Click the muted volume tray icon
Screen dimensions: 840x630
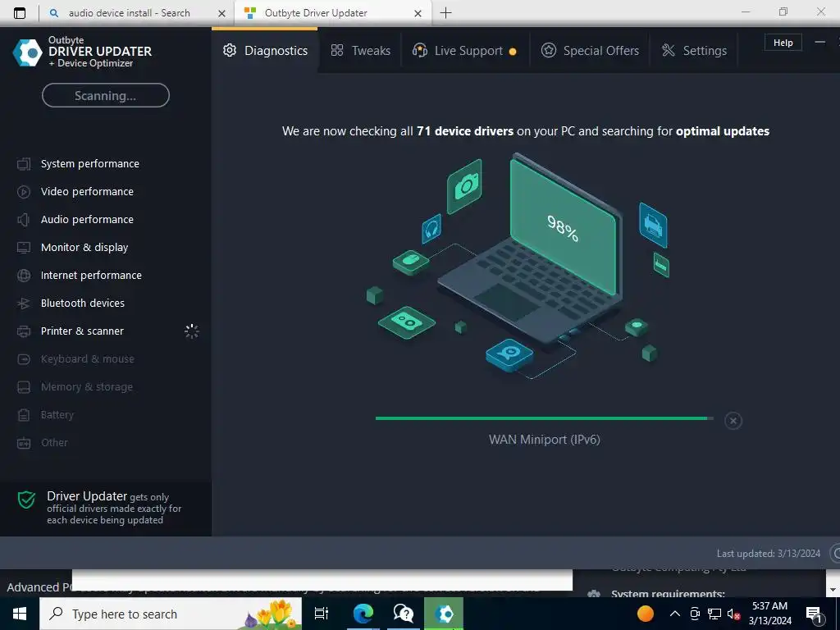click(733, 614)
